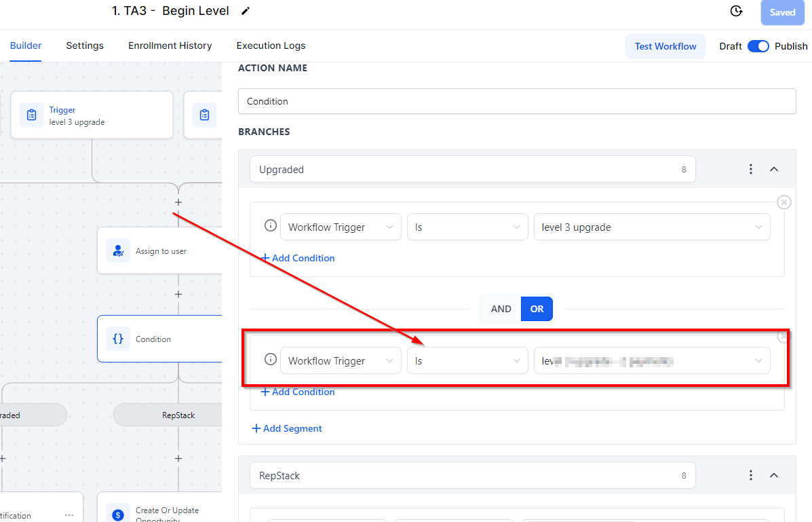Open Upgraded branch options menu
The image size is (812, 522).
(751, 169)
